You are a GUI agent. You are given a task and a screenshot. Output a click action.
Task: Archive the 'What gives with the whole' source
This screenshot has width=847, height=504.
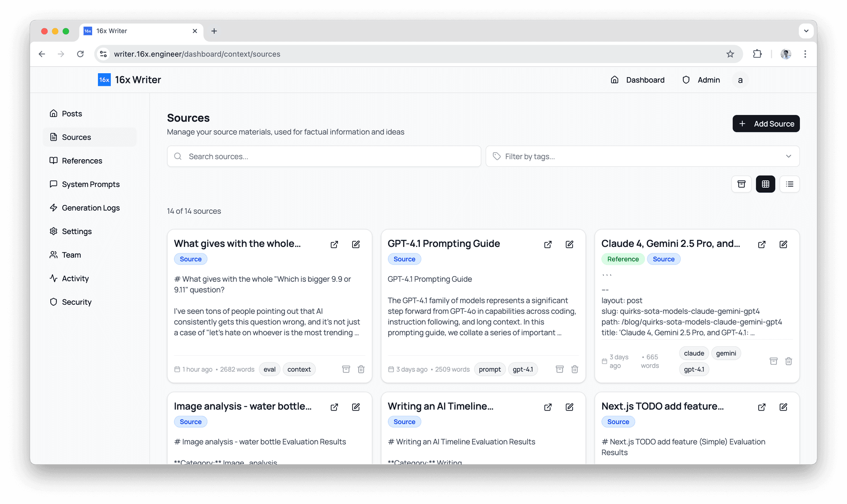pos(346,369)
